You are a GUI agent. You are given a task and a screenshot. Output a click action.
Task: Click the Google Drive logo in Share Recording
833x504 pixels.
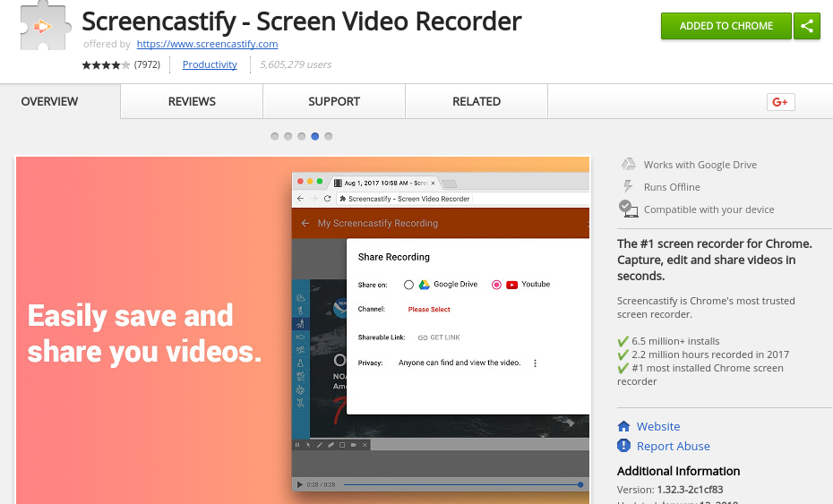(424, 285)
